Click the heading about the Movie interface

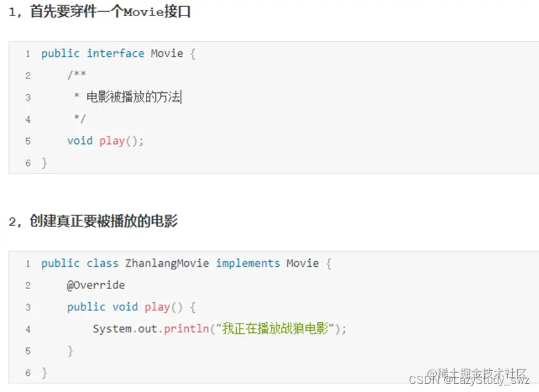100,12
